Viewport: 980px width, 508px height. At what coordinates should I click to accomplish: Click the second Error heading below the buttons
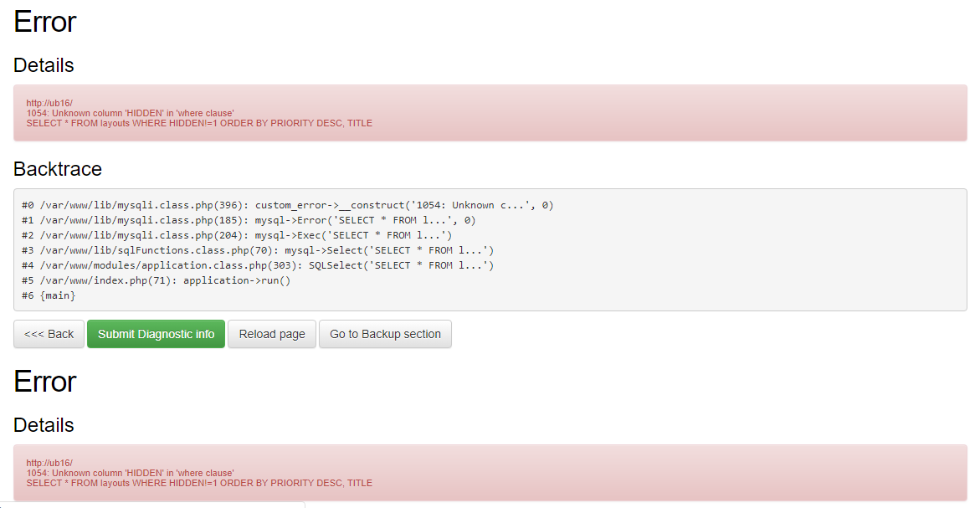pos(45,382)
